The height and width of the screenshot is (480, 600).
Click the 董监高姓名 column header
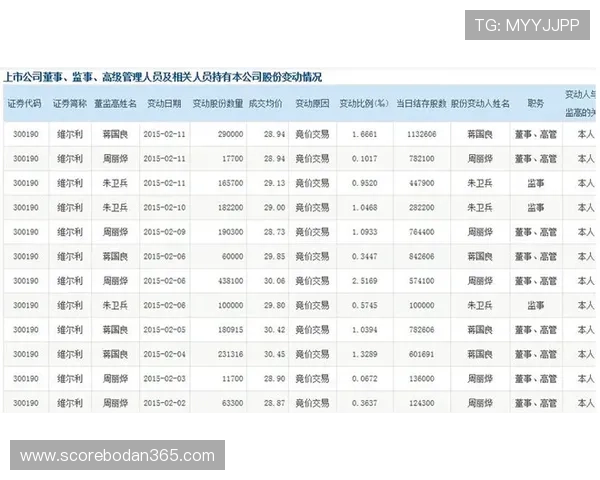[x=115, y=103]
